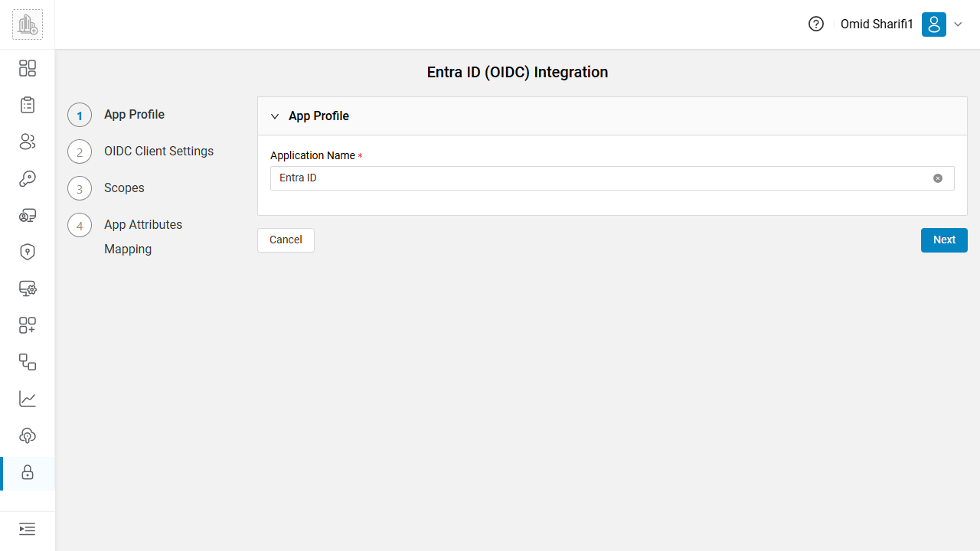Focus the Application Name input field

click(612, 178)
